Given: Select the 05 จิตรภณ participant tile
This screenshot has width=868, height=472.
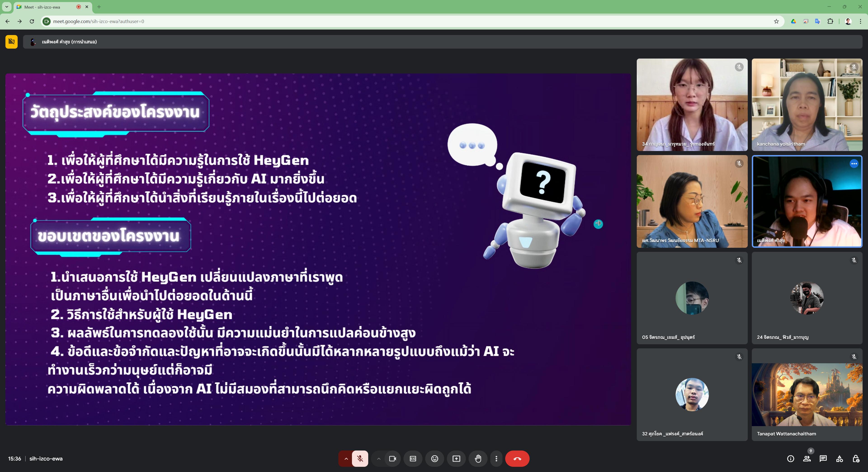Looking at the screenshot, I should tap(692, 298).
